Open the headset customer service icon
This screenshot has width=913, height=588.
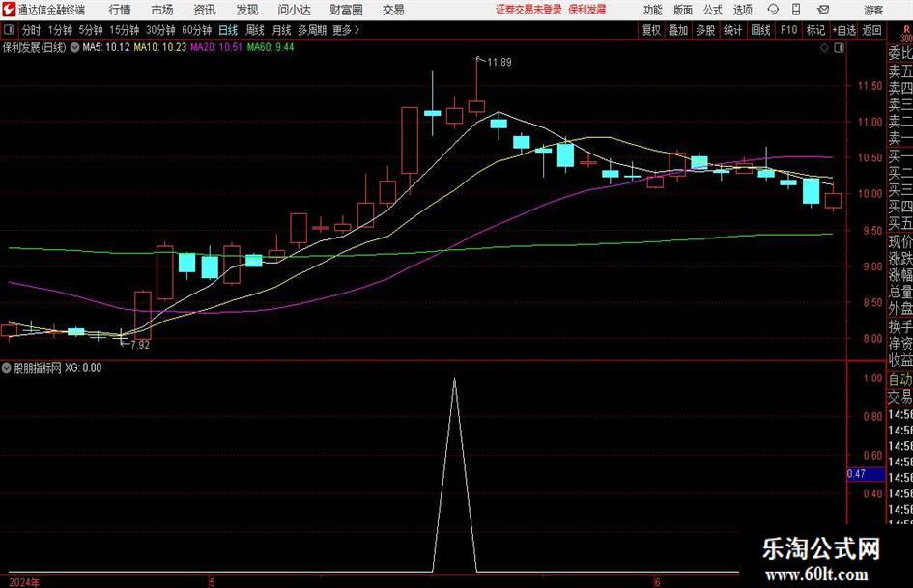click(773, 10)
